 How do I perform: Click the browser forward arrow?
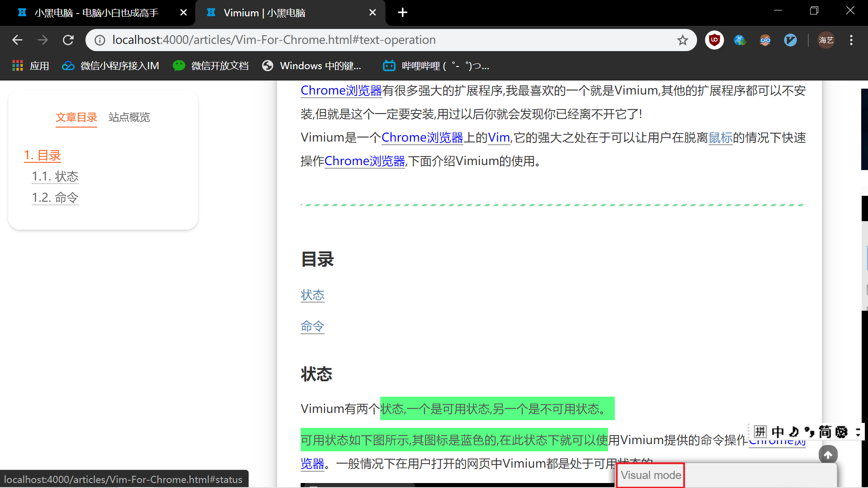click(42, 40)
